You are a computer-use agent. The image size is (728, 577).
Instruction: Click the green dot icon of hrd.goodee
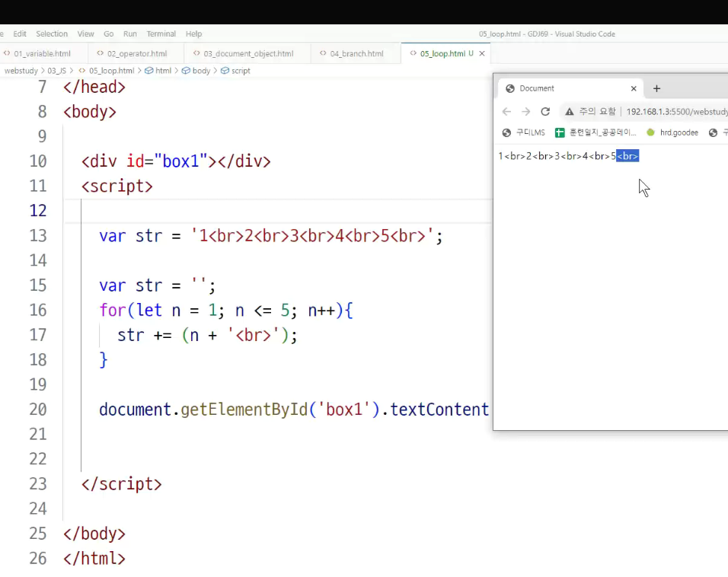point(650,132)
